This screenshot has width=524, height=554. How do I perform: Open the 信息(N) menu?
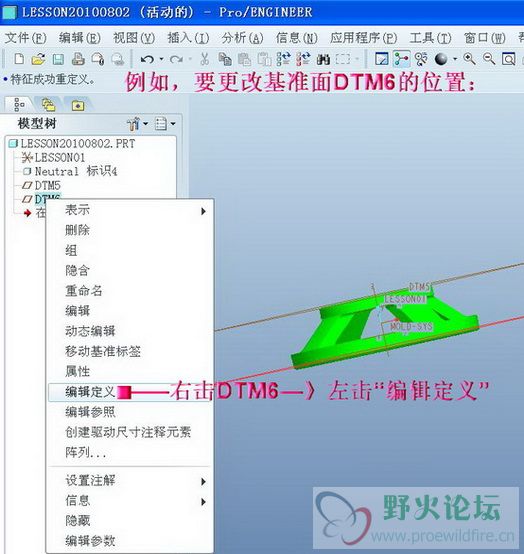click(x=297, y=38)
